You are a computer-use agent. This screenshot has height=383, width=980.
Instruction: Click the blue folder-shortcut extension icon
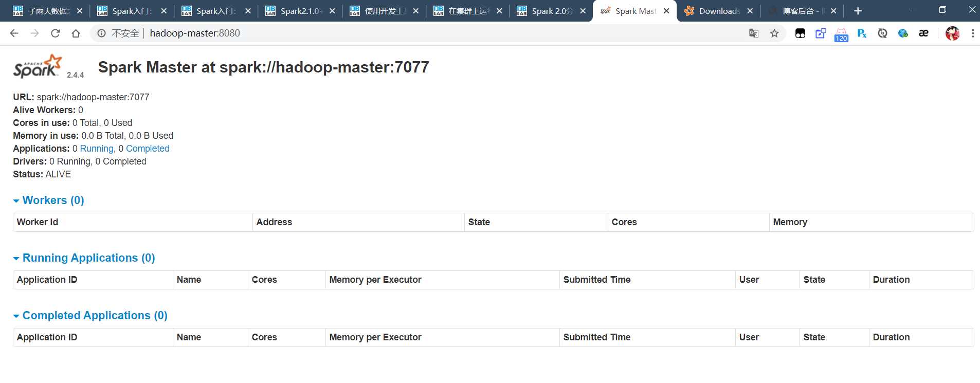pyautogui.click(x=821, y=33)
